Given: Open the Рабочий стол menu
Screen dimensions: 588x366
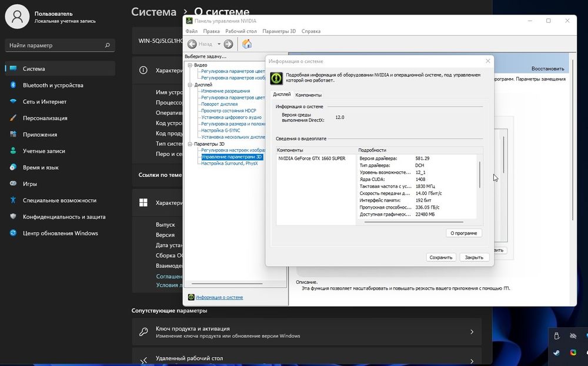Looking at the screenshot, I should pos(240,31).
